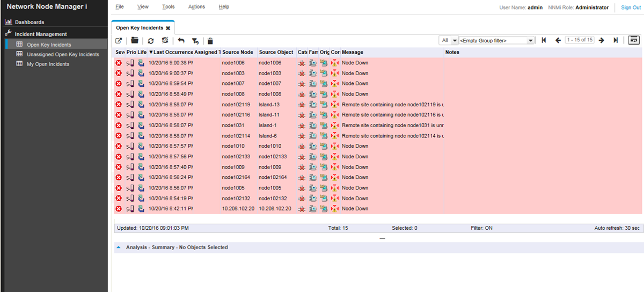Click source node cell node102164
Viewport: 644px width, 292px height.
pos(236,177)
